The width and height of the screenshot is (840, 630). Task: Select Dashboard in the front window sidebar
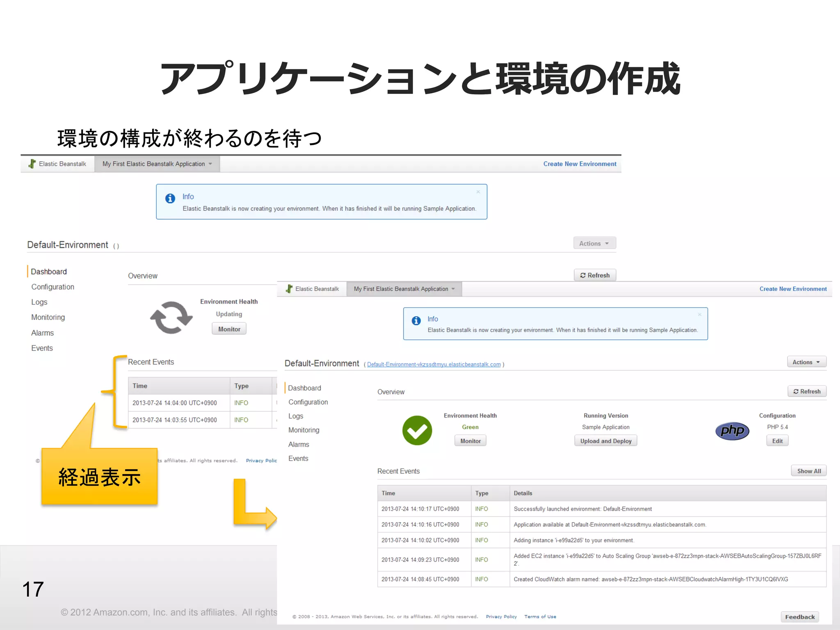pyautogui.click(x=304, y=388)
